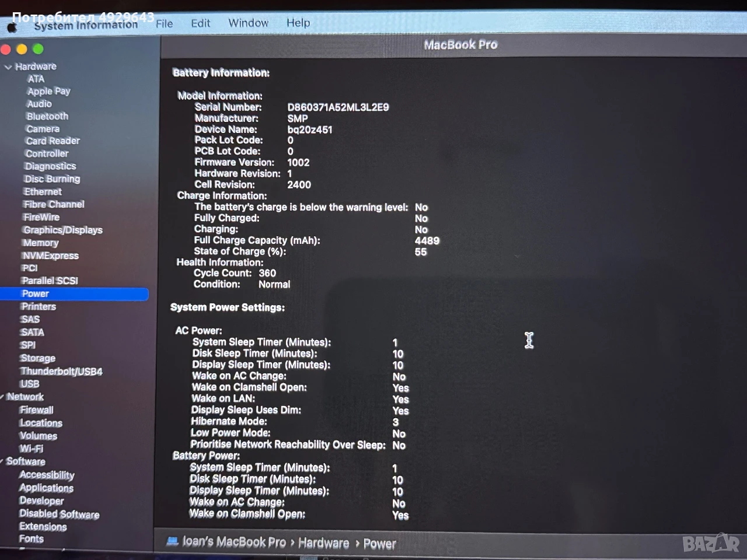Select Graphics/Displays in the sidebar

(62, 230)
